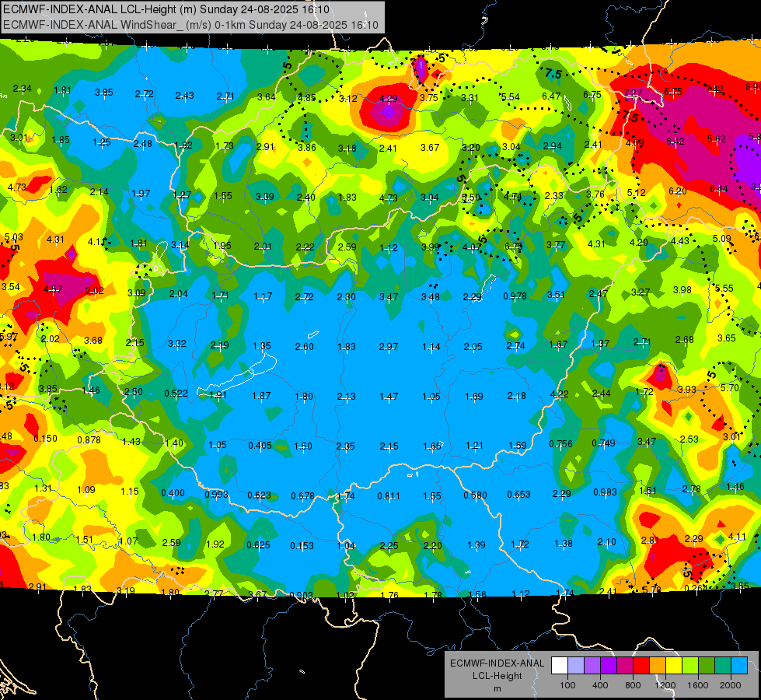
Task: Click the grid value 0.153
Action: [302, 546]
